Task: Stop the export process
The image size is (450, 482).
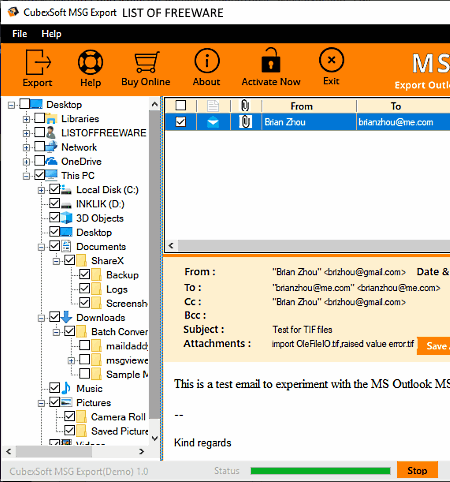Action: click(x=417, y=470)
